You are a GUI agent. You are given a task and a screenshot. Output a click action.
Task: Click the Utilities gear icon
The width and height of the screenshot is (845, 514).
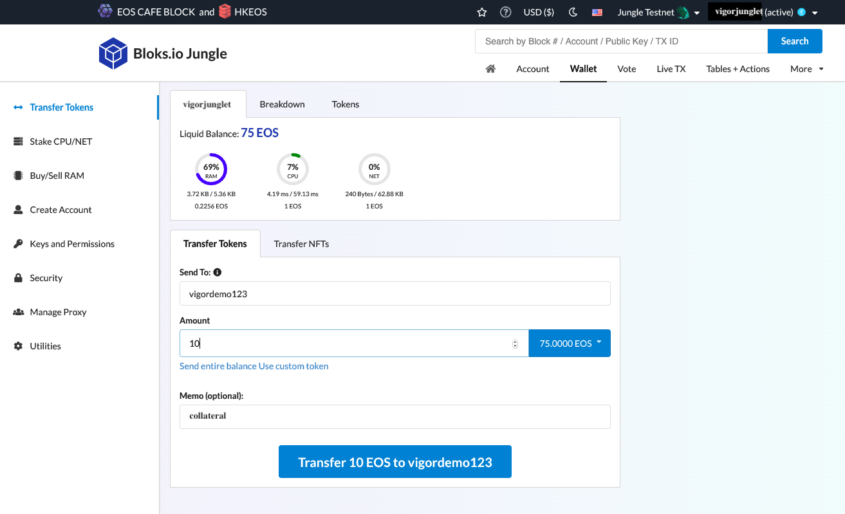point(18,346)
